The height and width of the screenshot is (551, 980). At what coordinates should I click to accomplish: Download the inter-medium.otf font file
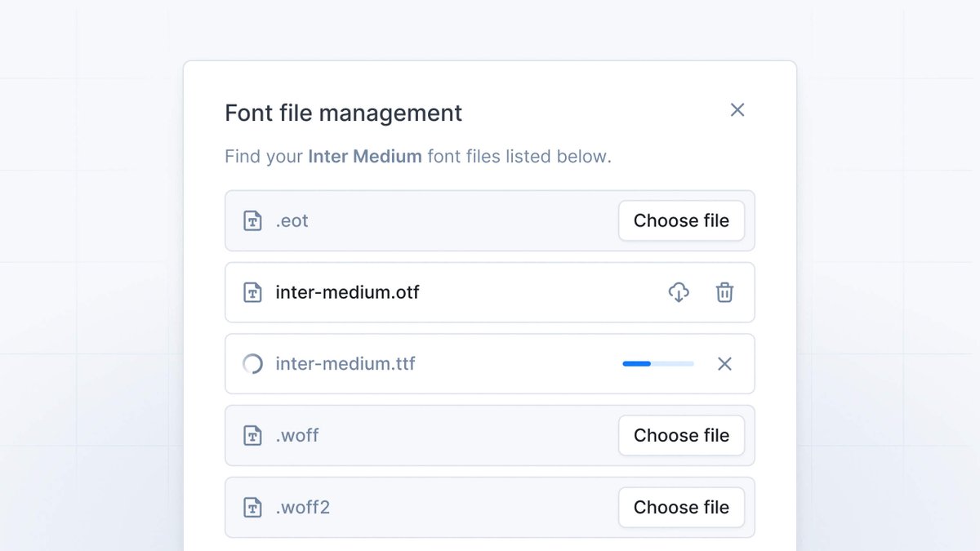(x=679, y=292)
